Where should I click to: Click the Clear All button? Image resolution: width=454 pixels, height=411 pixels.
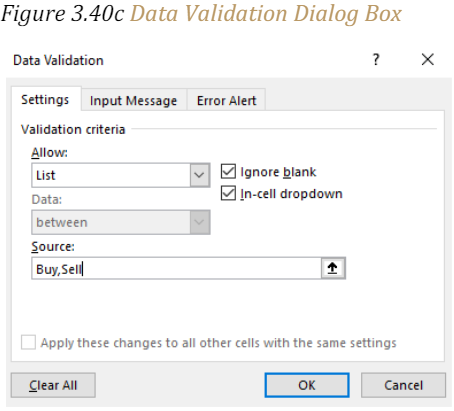tap(53, 385)
